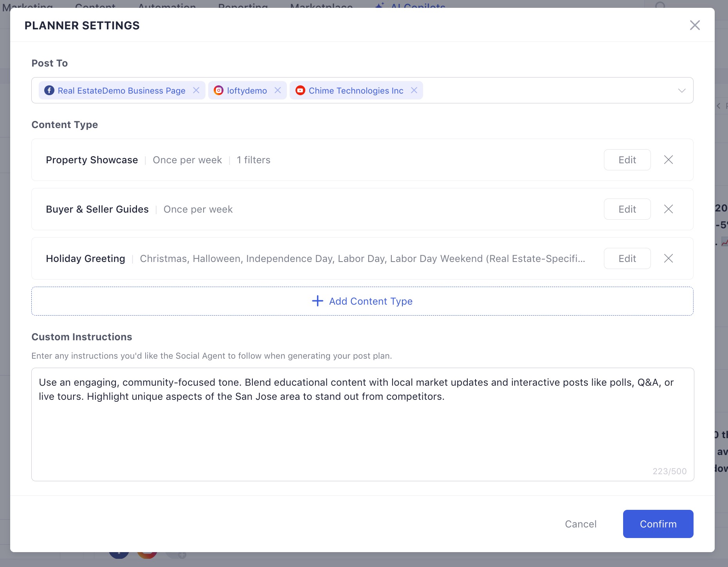Click the Facebook icon in Post To
728x567 pixels.
(49, 90)
